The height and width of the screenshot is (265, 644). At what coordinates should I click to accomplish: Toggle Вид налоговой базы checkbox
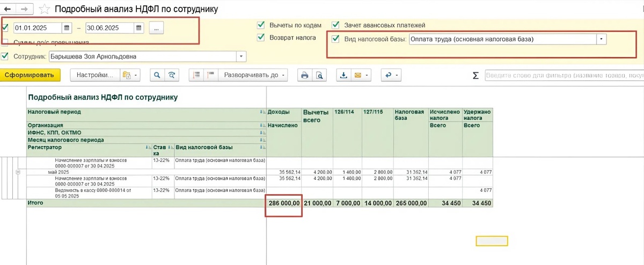[x=336, y=39]
